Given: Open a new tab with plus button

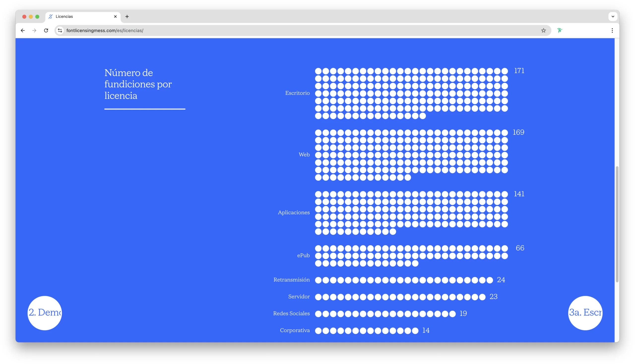Looking at the screenshot, I should tap(127, 17).
